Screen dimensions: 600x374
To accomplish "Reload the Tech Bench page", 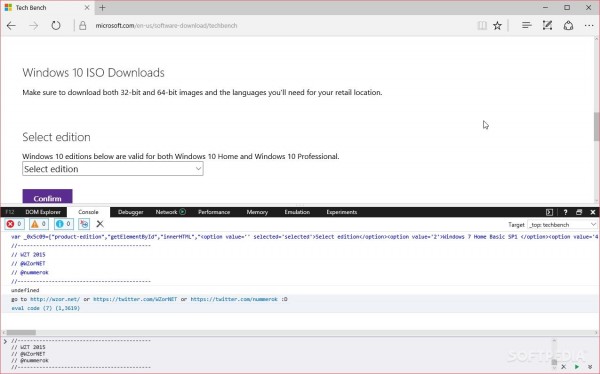I will tap(56, 26).
